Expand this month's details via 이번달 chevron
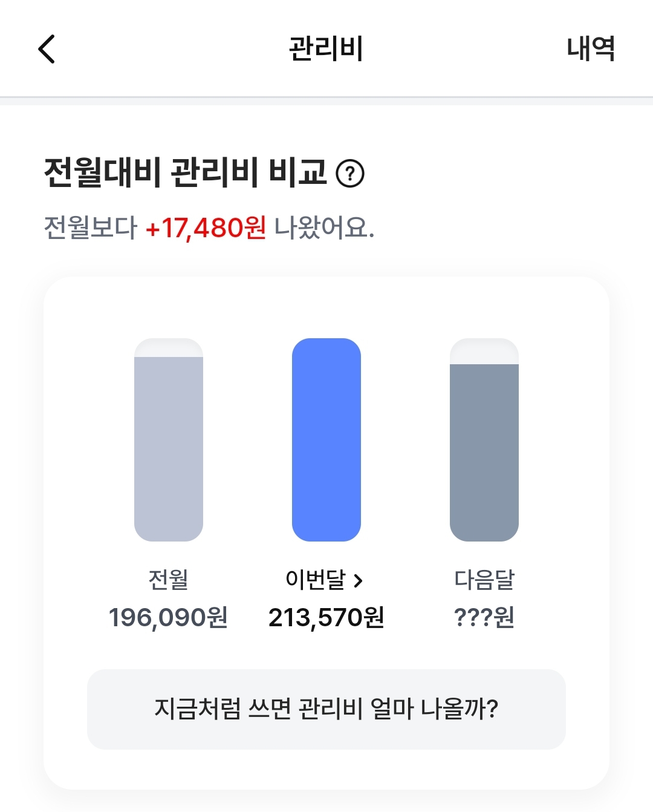The image size is (653, 812). tap(359, 581)
